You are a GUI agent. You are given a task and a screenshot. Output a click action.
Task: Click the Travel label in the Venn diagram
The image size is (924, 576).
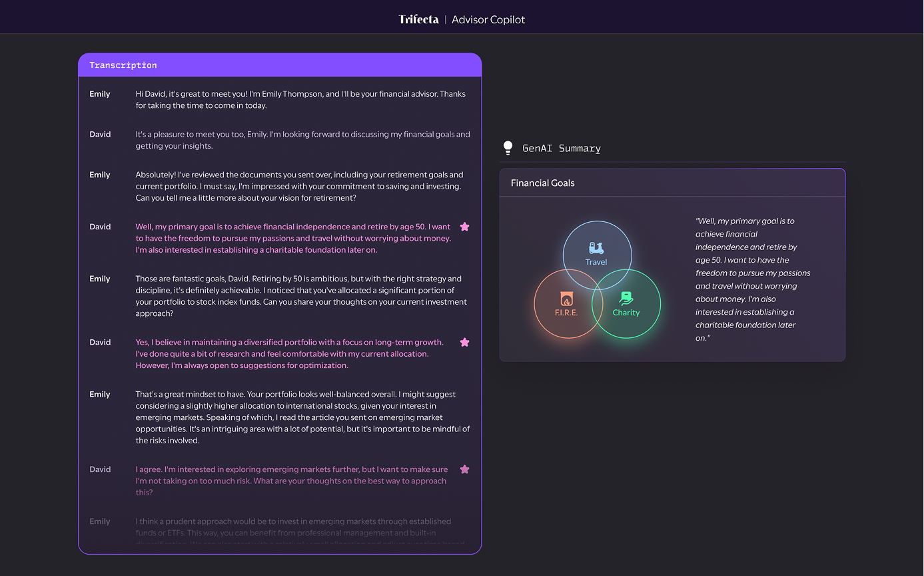[596, 262]
